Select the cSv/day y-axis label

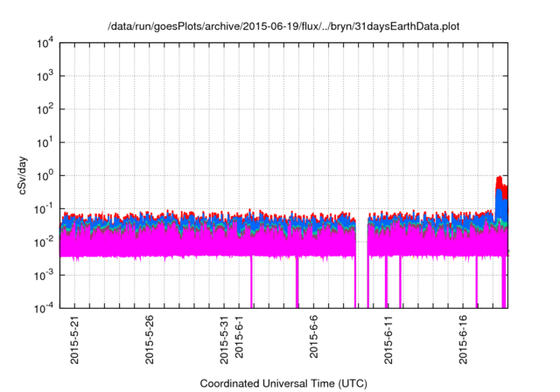click(23, 175)
